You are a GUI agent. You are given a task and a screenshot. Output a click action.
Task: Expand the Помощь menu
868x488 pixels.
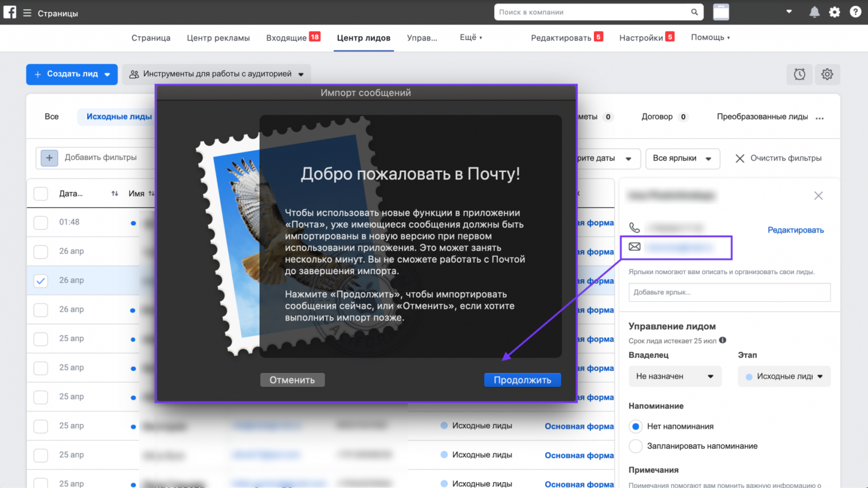click(710, 37)
